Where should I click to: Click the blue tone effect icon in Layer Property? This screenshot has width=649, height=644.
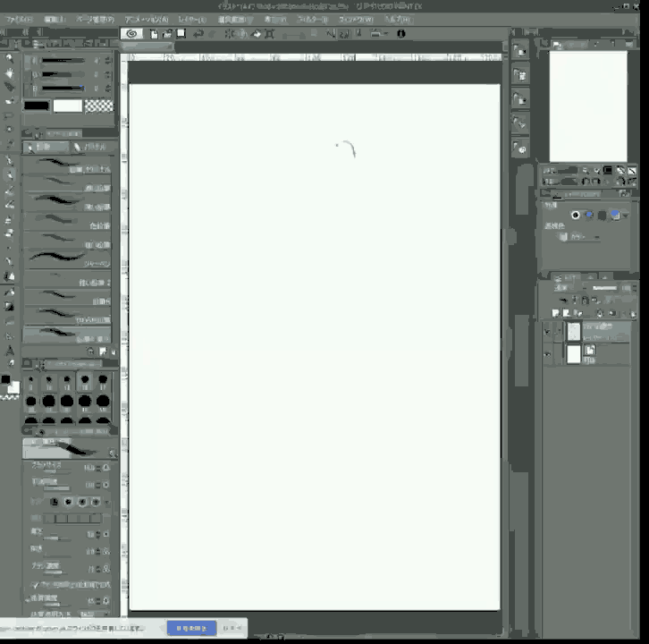coord(589,215)
